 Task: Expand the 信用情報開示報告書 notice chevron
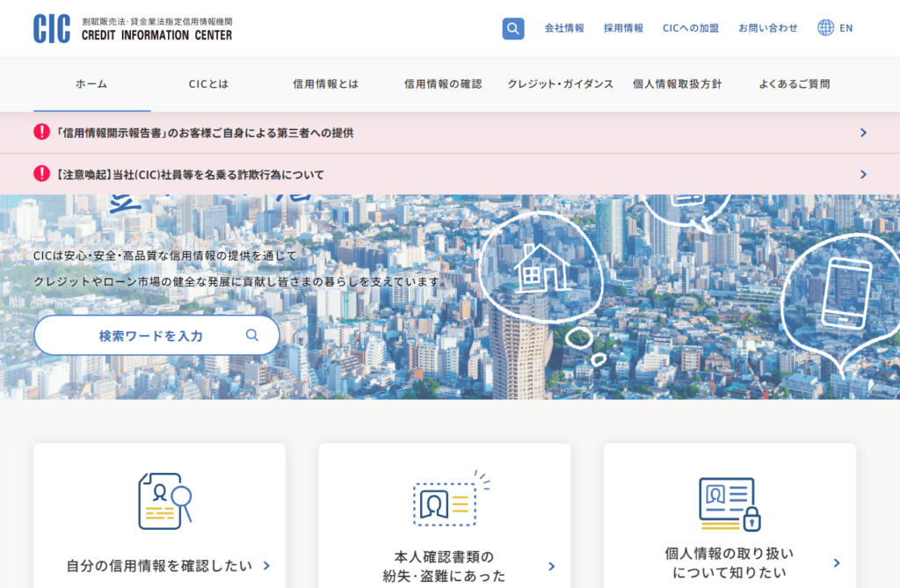pyautogui.click(x=863, y=133)
